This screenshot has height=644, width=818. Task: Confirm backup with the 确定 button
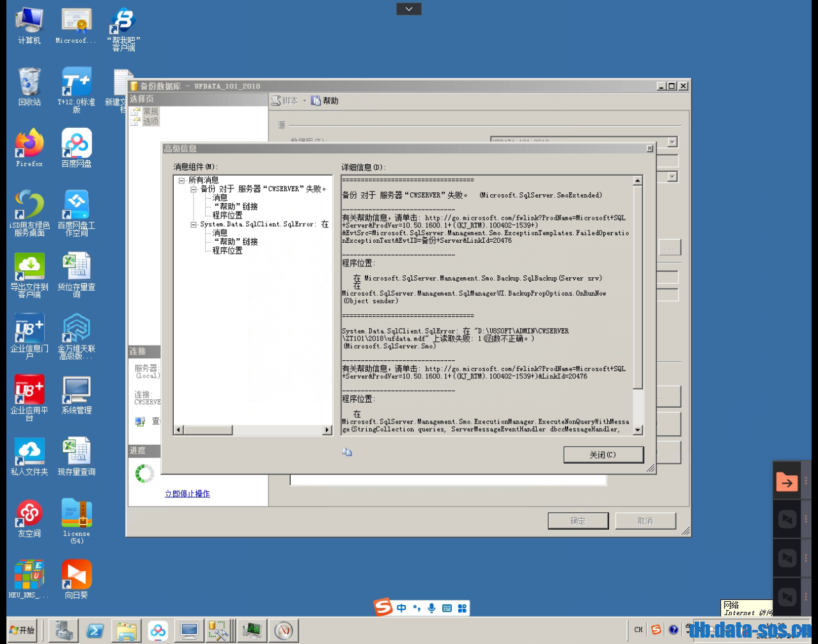pyautogui.click(x=577, y=520)
